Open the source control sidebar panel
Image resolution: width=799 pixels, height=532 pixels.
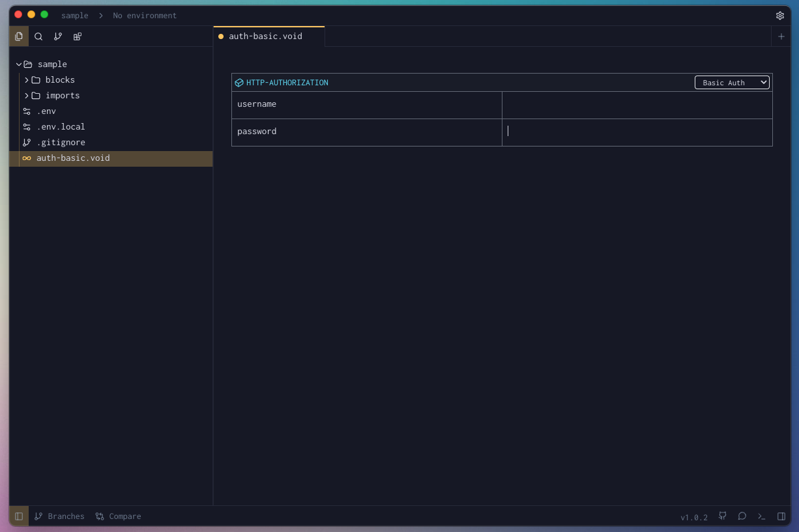tap(58, 36)
